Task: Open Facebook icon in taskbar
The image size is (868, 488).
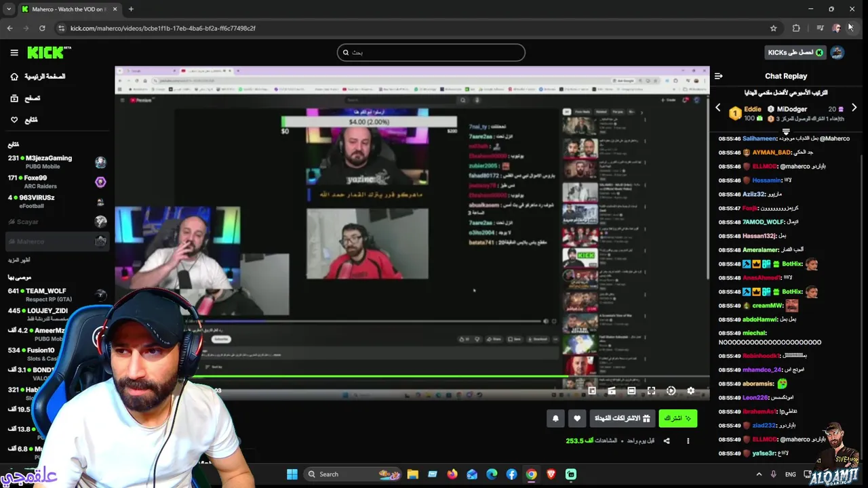Action: [x=511, y=474]
